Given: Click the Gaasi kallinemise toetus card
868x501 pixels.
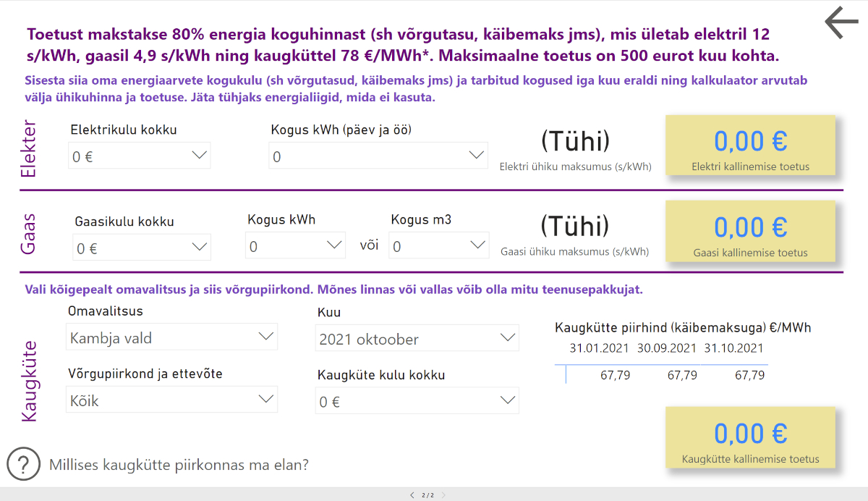Looking at the screenshot, I should [x=750, y=232].
